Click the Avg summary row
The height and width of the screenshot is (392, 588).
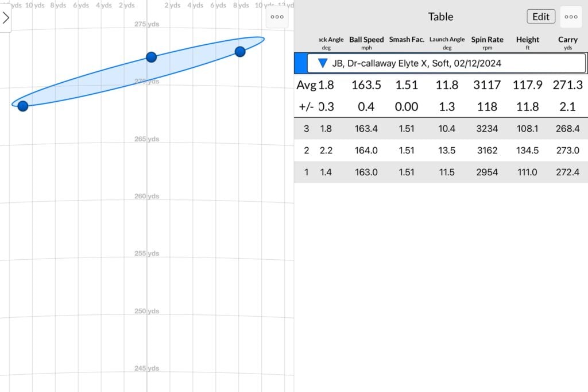440,85
